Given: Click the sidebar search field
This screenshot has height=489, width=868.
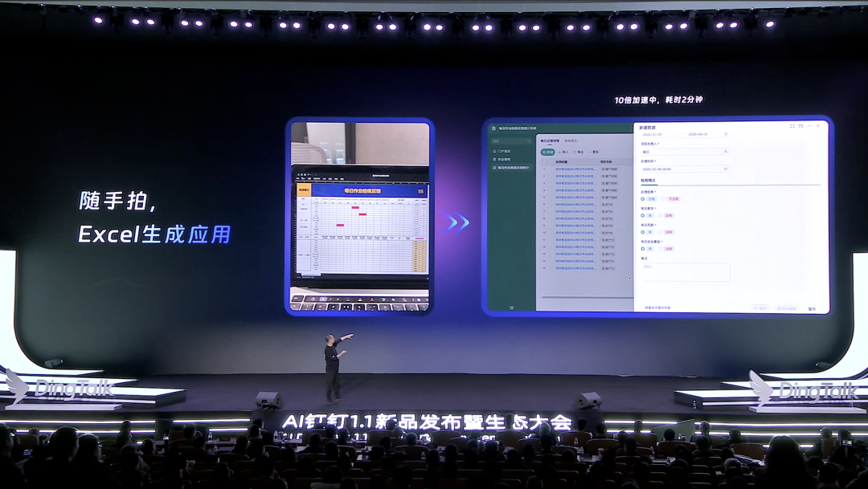Looking at the screenshot, I should point(511,141).
